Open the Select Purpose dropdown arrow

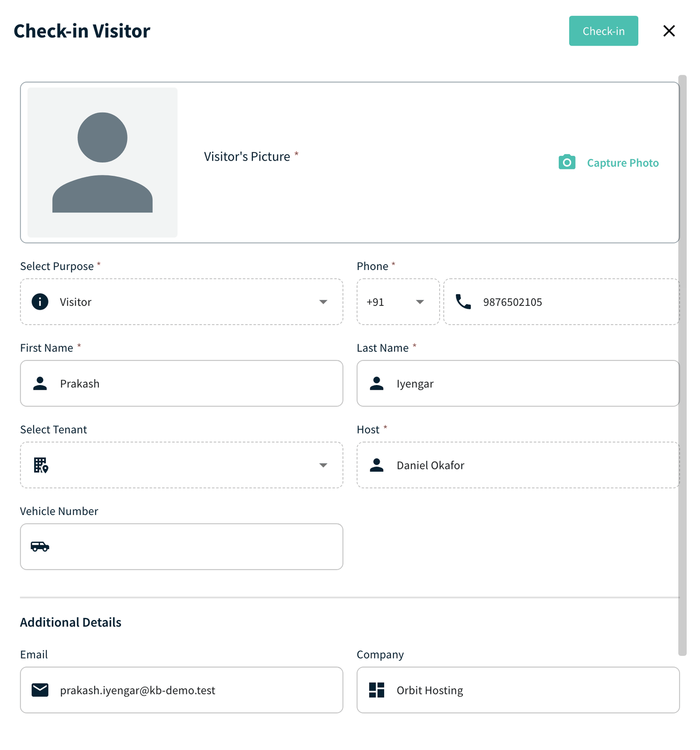(x=323, y=302)
